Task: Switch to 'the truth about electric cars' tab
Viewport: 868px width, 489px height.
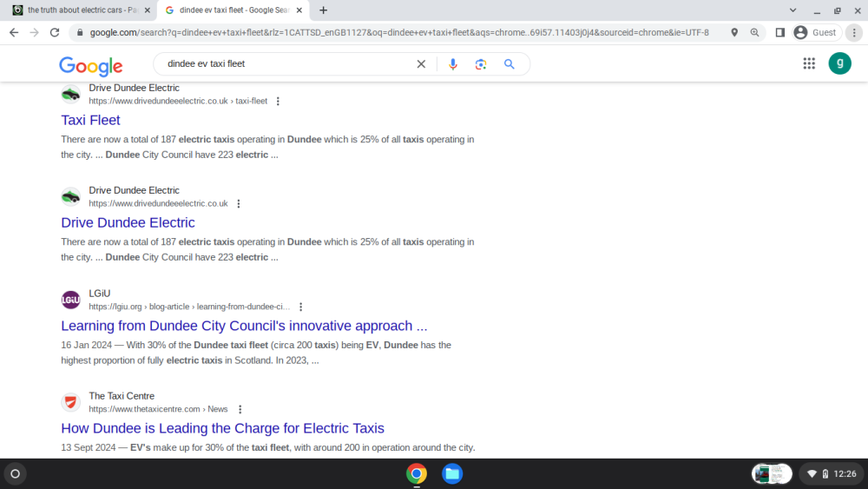Action: tap(76, 10)
